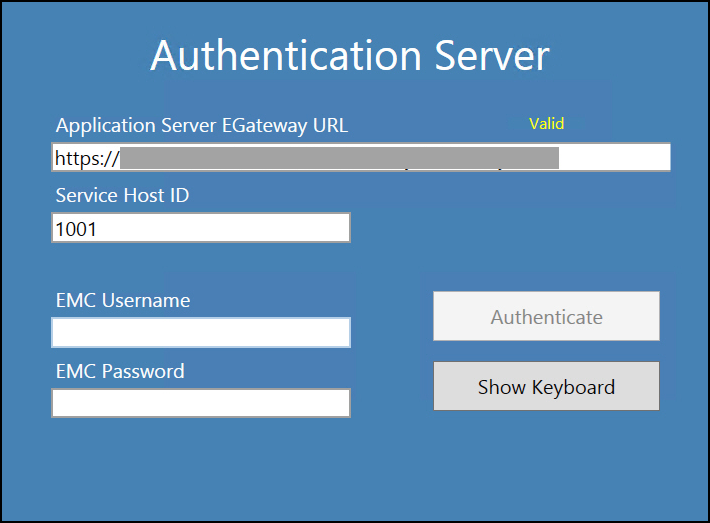Screen dimensions: 710x523
Task: Click the EMC Password label
Action: click(x=120, y=371)
